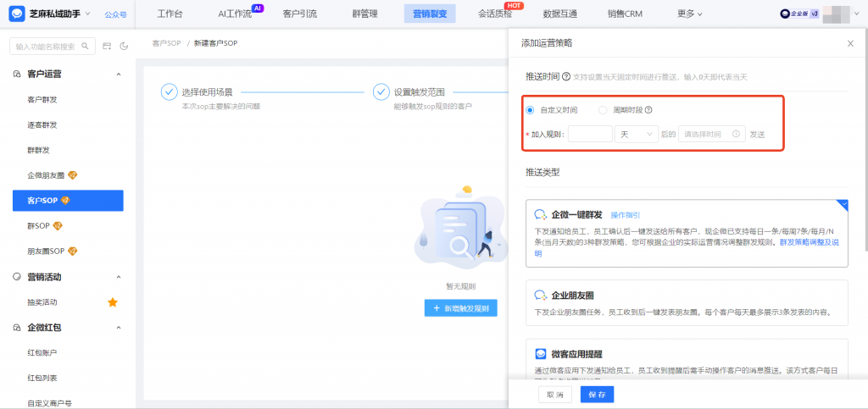The height and width of the screenshot is (409, 868).
Task: Click the 芝麻私域助手 logo icon
Action: [16, 14]
